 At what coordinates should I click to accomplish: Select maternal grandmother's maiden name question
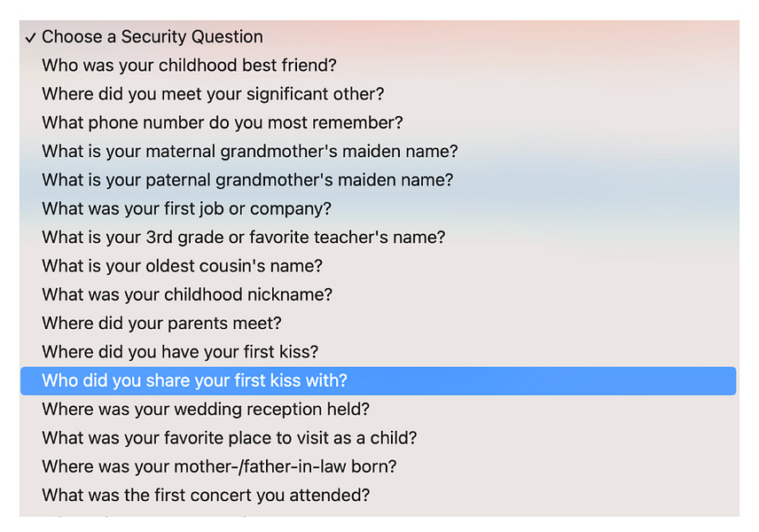379,151
